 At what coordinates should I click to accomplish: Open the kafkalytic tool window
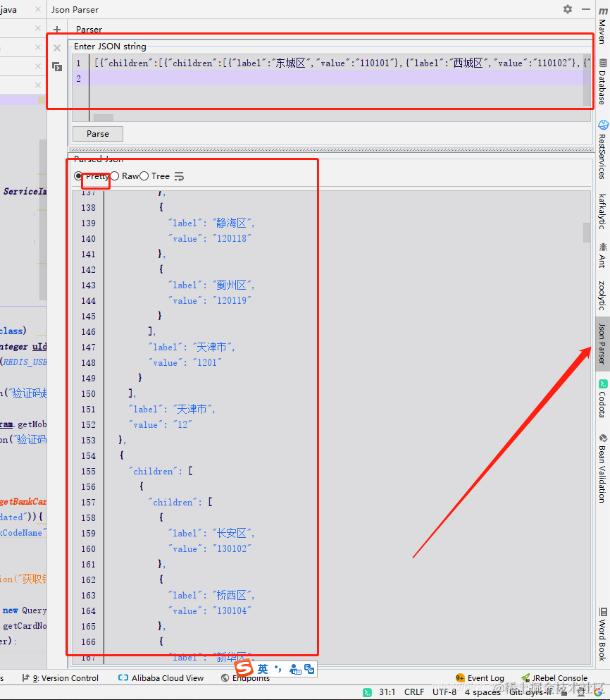(603, 211)
